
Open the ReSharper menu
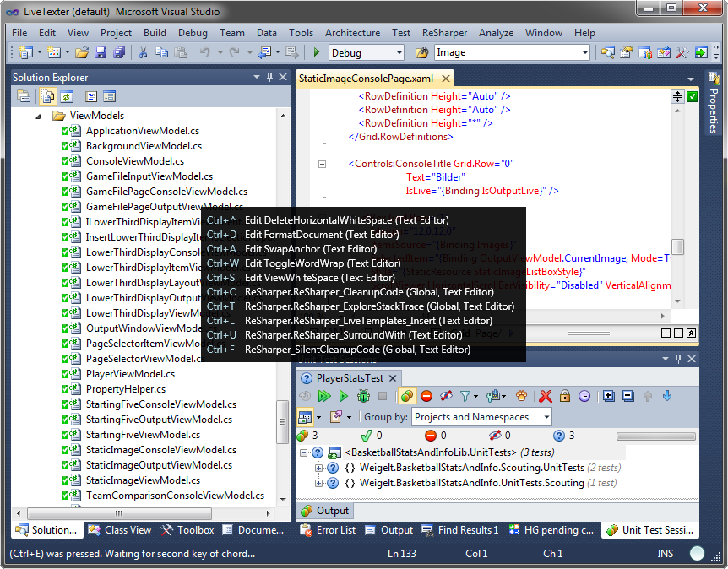pyautogui.click(x=444, y=33)
